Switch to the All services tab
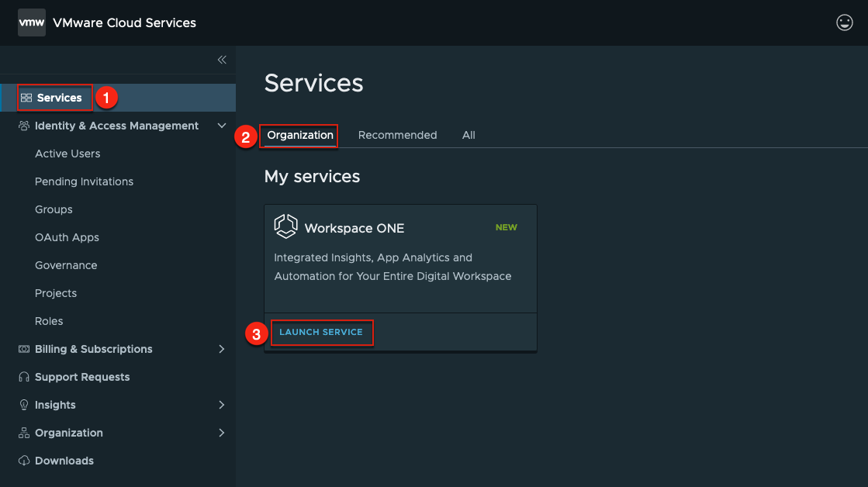The image size is (868, 487). [x=469, y=135]
